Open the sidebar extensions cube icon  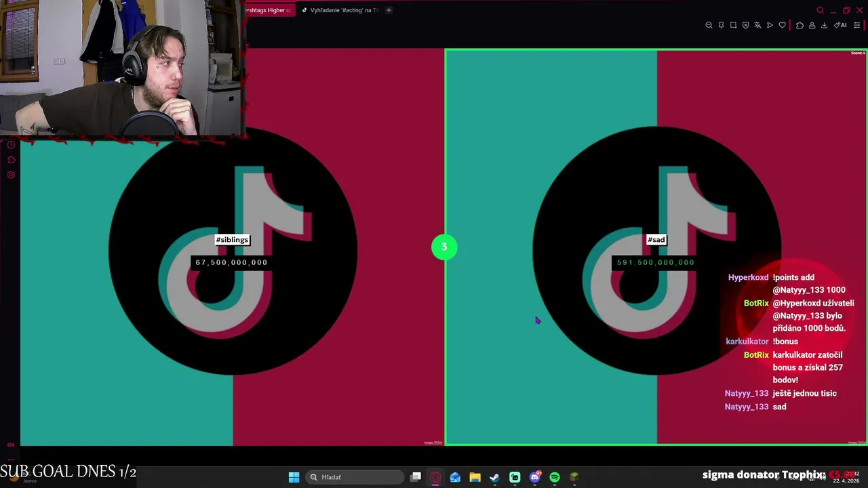(11, 160)
